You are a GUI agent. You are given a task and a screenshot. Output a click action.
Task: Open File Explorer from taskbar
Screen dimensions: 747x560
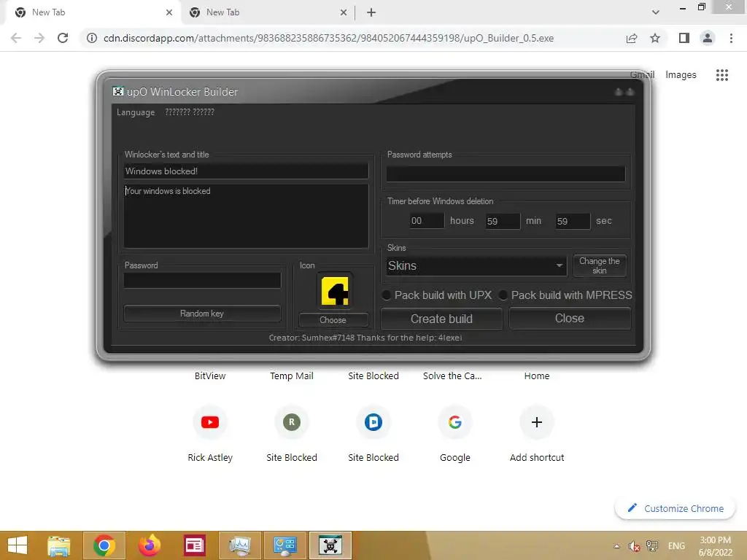pos(59,545)
